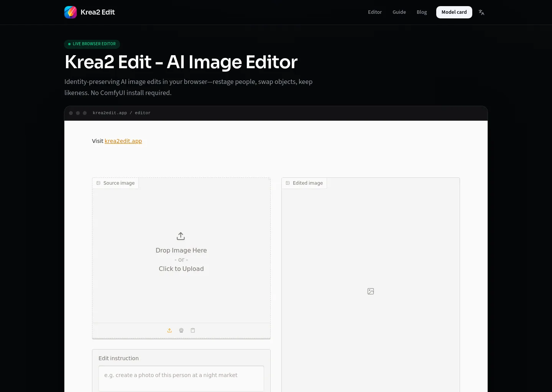Click the Krea2 Edit brand name
The image size is (552, 392).
point(98,12)
